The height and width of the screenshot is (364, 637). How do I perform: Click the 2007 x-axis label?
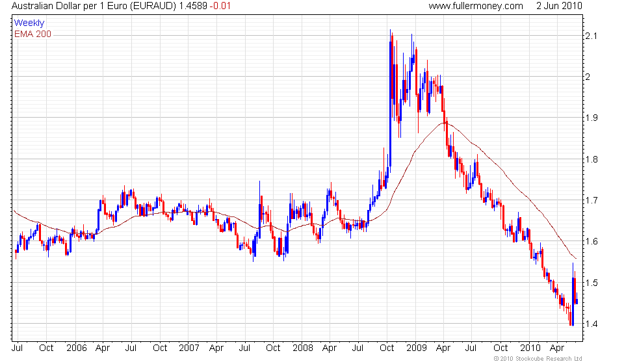click(189, 348)
